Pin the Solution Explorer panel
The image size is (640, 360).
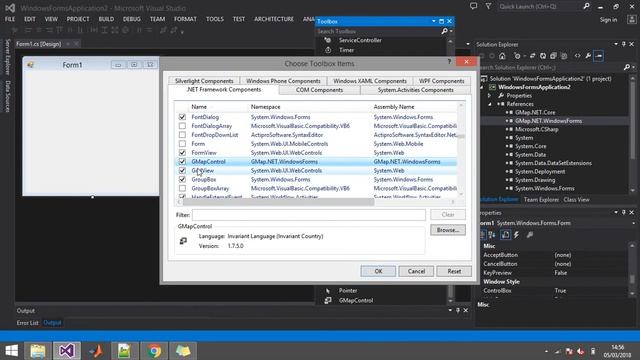click(624, 44)
